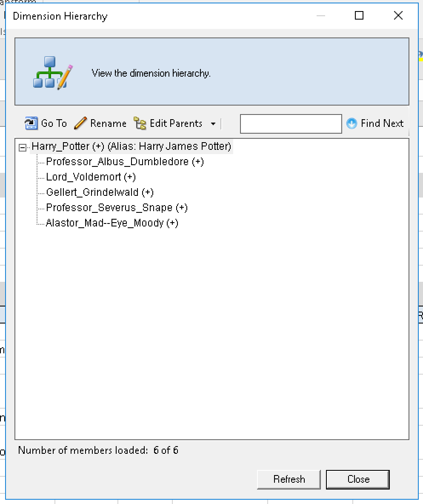Screen dimensions: 423x504
Task: Collapse the Harry_Potter tree node
Action: point(23,147)
